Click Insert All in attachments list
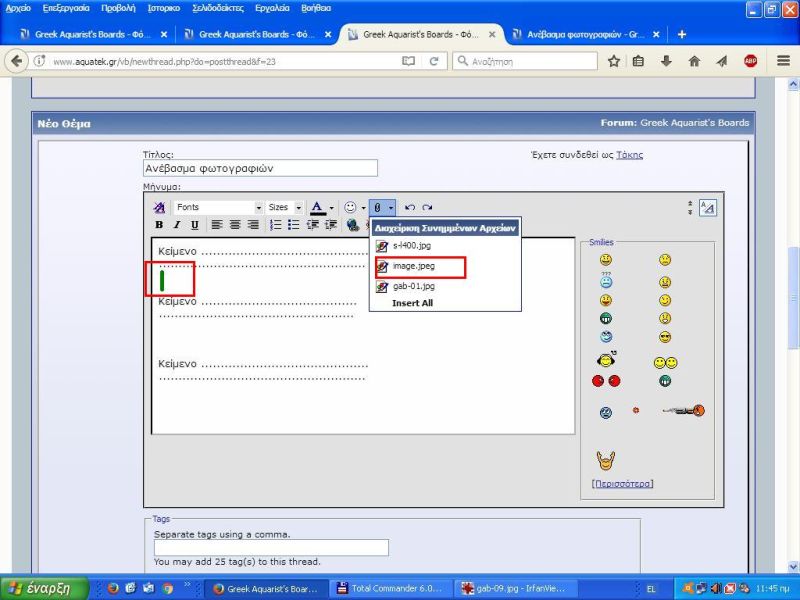Image resolution: width=800 pixels, height=600 pixels. [x=412, y=303]
